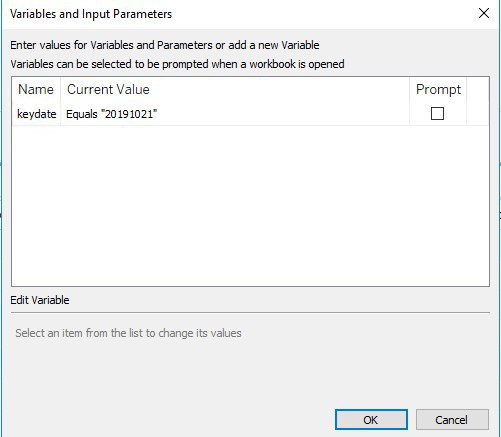Click the blank column header after Prompt
Image resolution: width=501 pixels, height=437 pixels.
[478, 89]
